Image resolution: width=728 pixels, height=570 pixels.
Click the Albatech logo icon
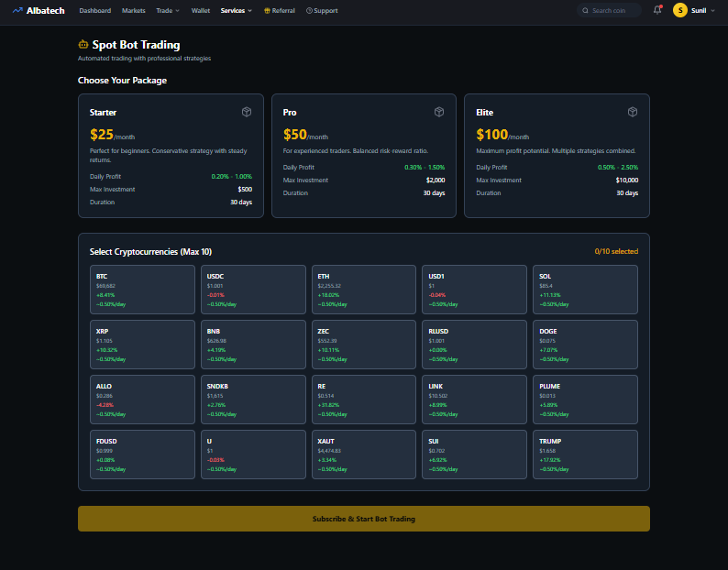pos(17,10)
